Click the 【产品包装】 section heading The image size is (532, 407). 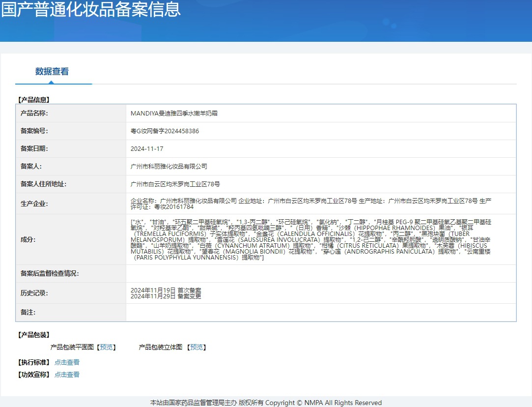click(x=33, y=335)
